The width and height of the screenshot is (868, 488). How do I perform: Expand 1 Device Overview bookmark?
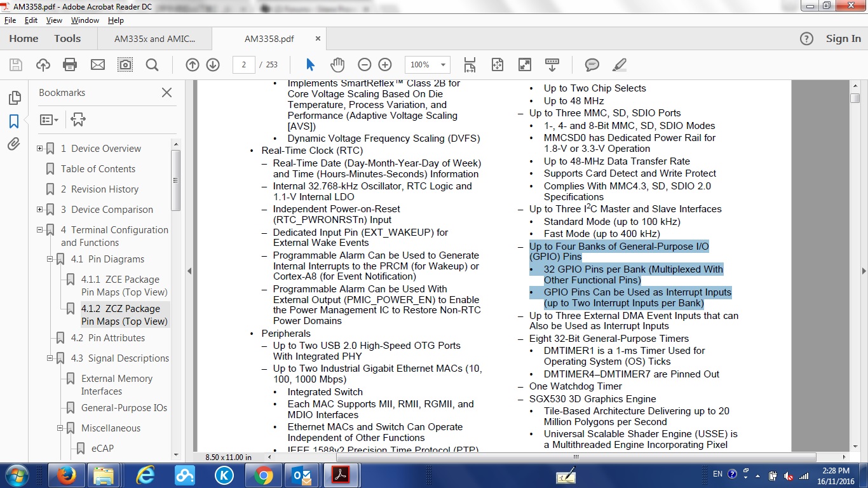(39, 149)
